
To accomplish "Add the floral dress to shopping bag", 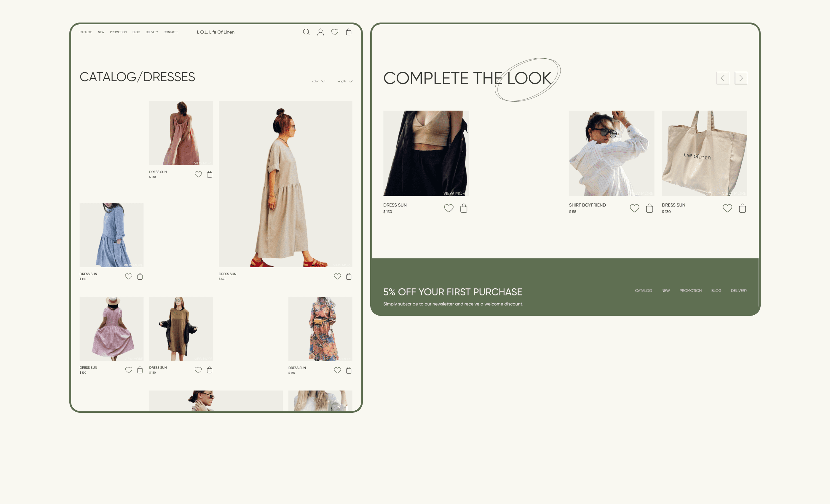I will [349, 370].
